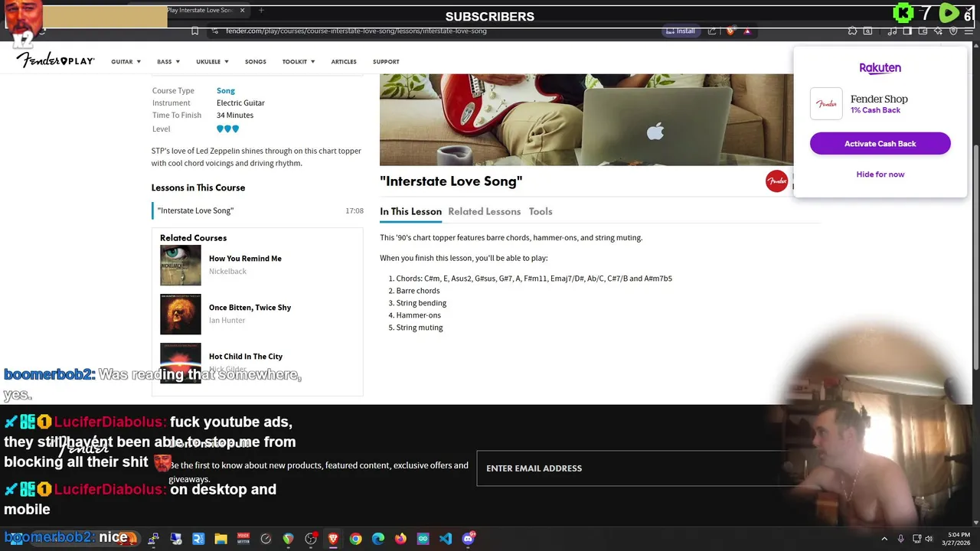Open Google Chrome from taskbar
Viewport: 980px width, 551px height.
coord(355,539)
